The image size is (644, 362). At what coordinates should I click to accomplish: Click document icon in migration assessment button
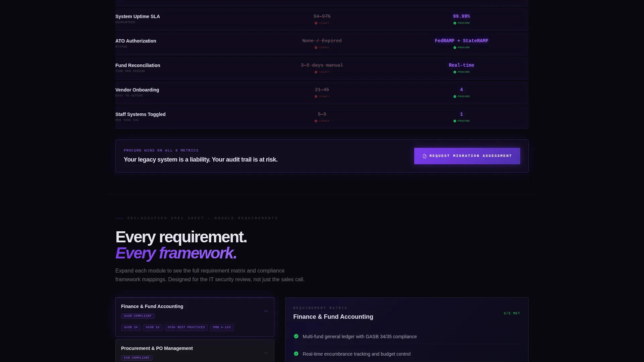tap(425, 156)
